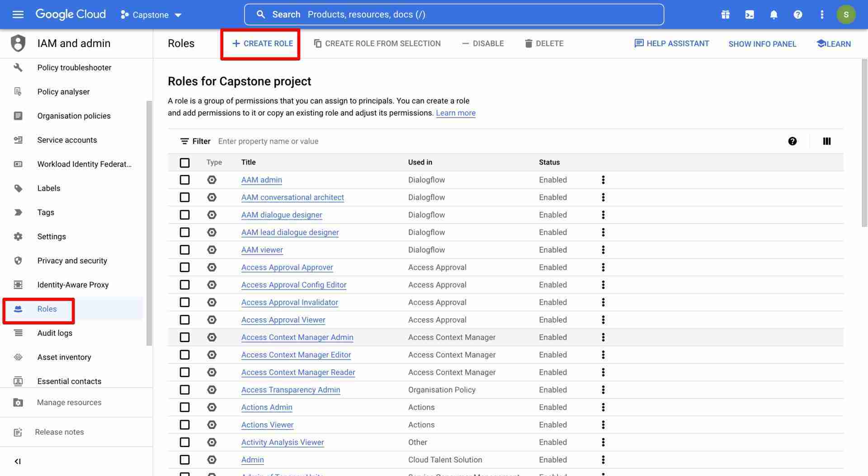The width and height of the screenshot is (868, 476).
Task: Open the Access Context Manager Reader link
Action: 298,372
